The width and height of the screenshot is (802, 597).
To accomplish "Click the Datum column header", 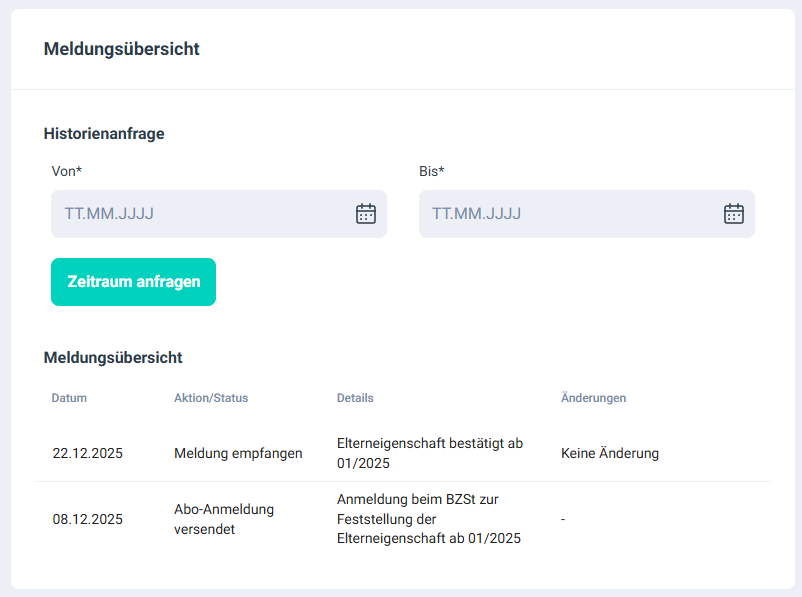I will [x=69, y=398].
